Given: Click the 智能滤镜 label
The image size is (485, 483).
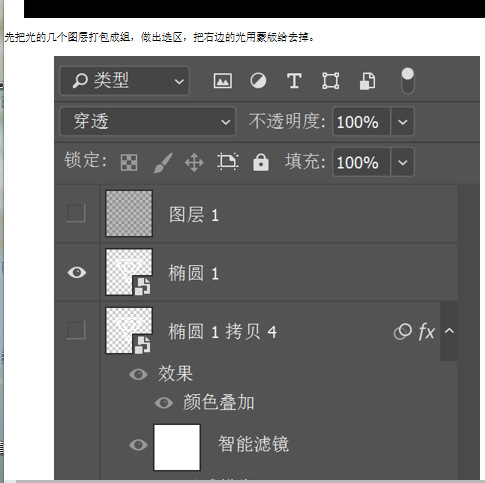Looking at the screenshot, I should 254,444.
